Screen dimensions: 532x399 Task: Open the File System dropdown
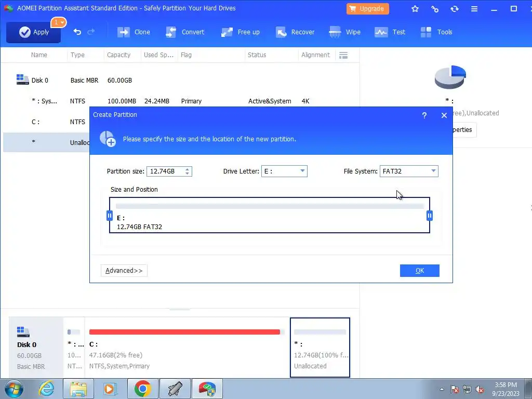click(x=409, y=171)
